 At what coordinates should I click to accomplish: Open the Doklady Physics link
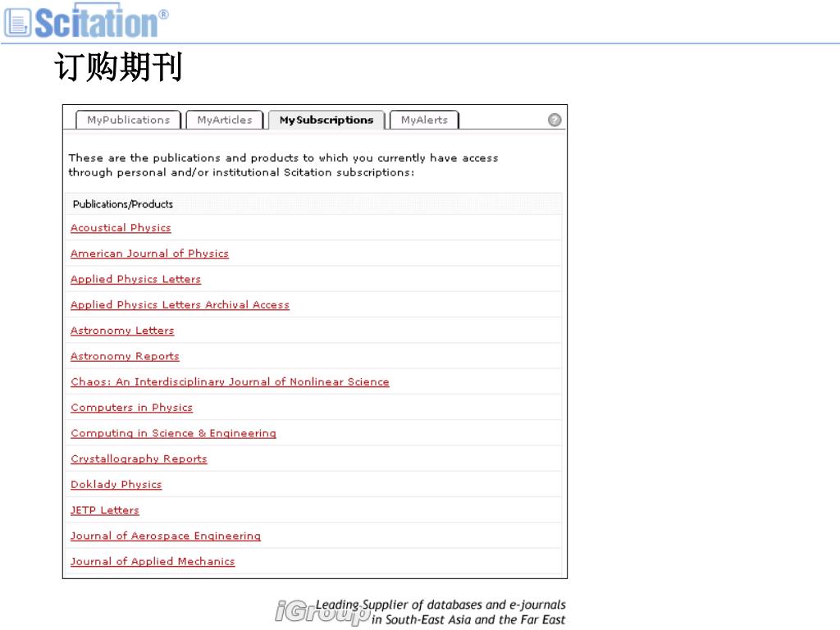coord(116,485)
